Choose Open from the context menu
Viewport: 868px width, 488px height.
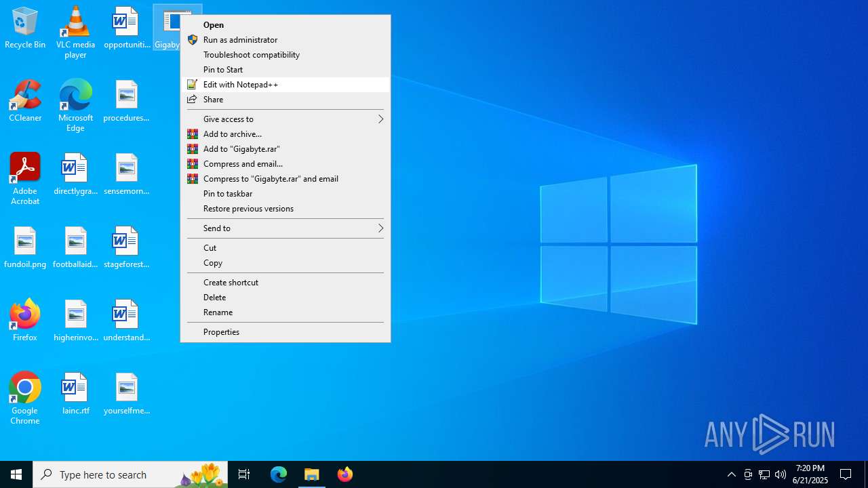point(285,25)
